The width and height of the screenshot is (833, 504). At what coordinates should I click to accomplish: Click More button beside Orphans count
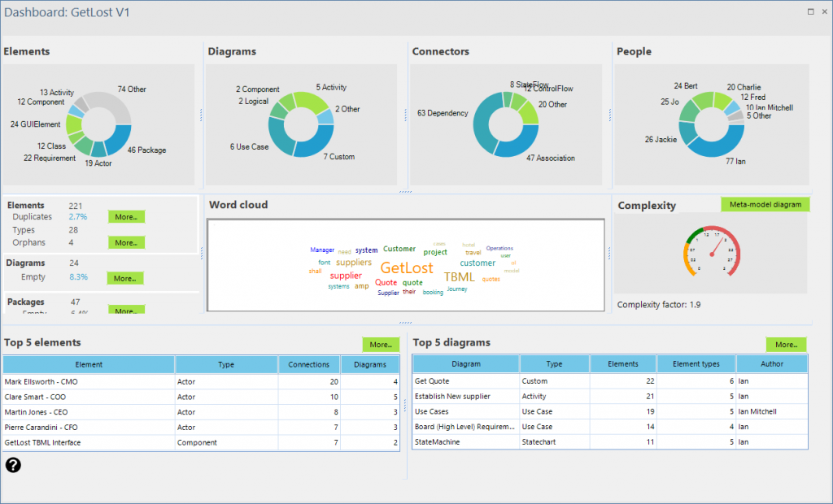[x=126, y=242]
